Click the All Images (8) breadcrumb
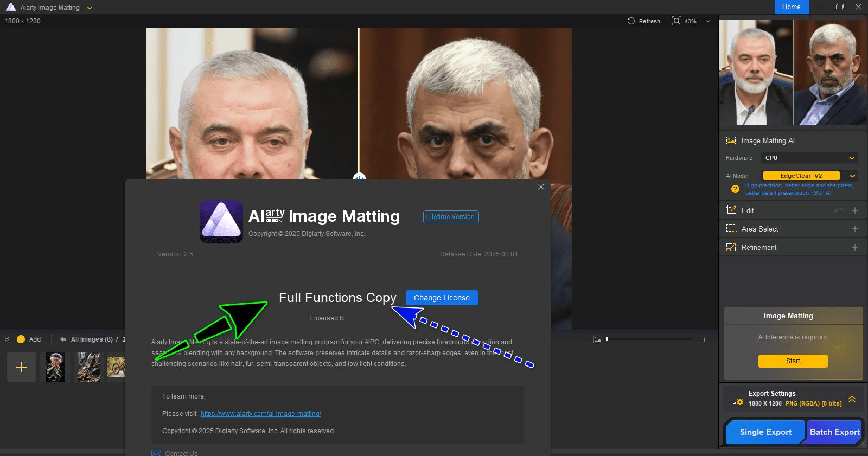The image size is (868, 456). click(92, 339)
